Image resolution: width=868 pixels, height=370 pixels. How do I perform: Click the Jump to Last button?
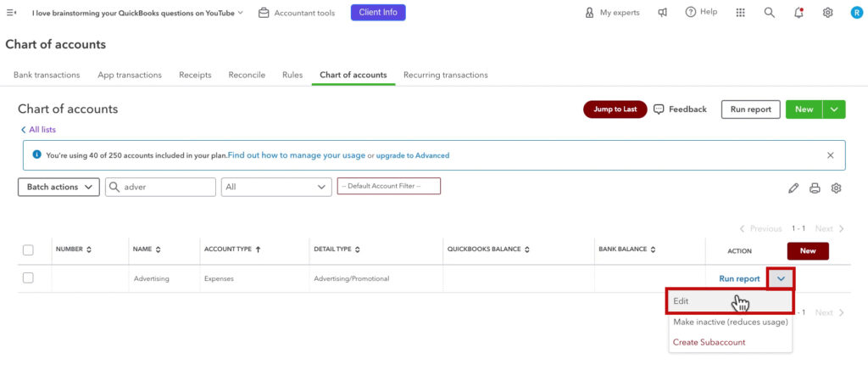tap(615, 109)
